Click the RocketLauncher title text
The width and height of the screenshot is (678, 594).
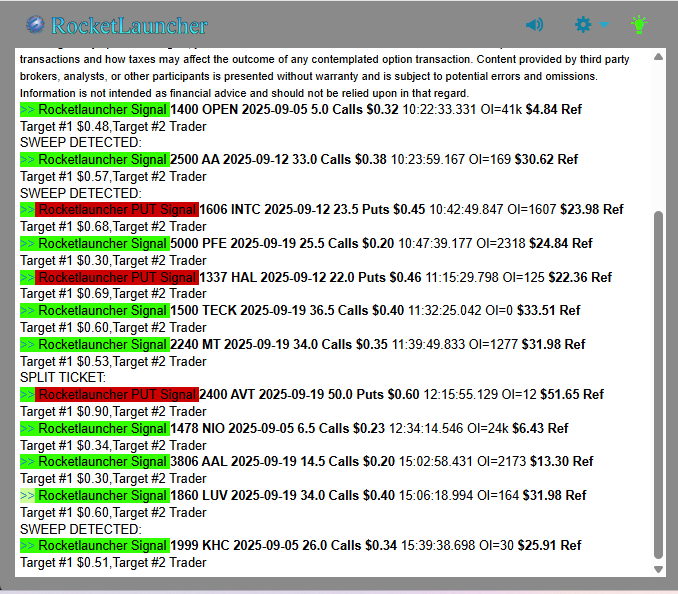[129, 25]
